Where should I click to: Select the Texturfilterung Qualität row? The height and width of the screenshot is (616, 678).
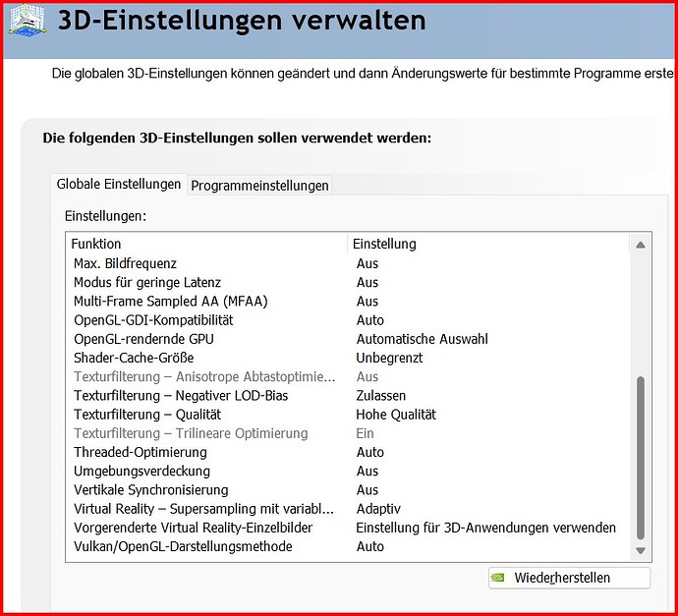point(349,415)
